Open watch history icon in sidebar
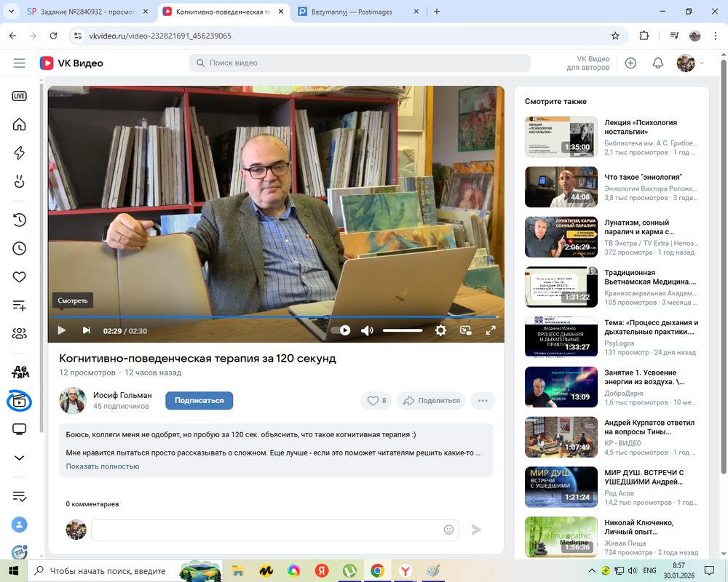The height and width of the screenshot is (582, 728). click(19, 220)
